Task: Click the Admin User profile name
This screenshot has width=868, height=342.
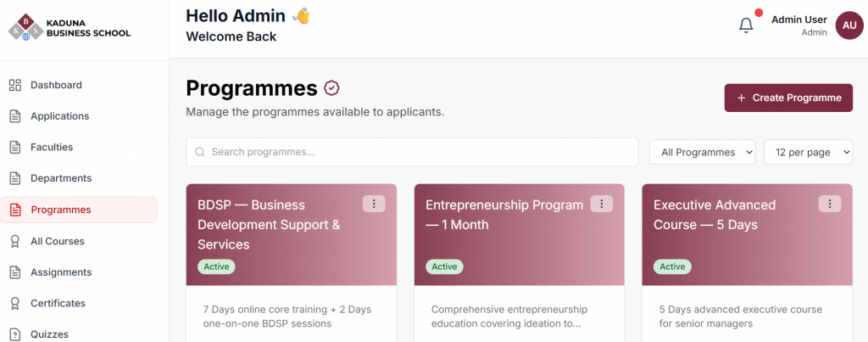Action: click(798, 20)
